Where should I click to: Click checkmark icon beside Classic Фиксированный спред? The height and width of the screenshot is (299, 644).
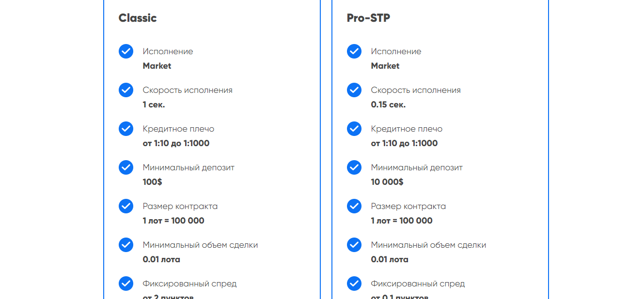click(x=126, y=284)
